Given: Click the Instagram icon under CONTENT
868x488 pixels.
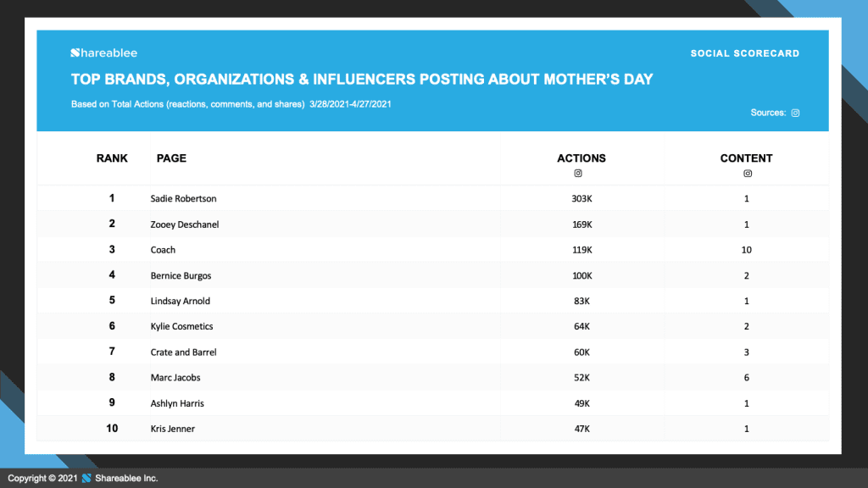Looking at the screenshot, I should pyautogui.click(x=747, y=174).
